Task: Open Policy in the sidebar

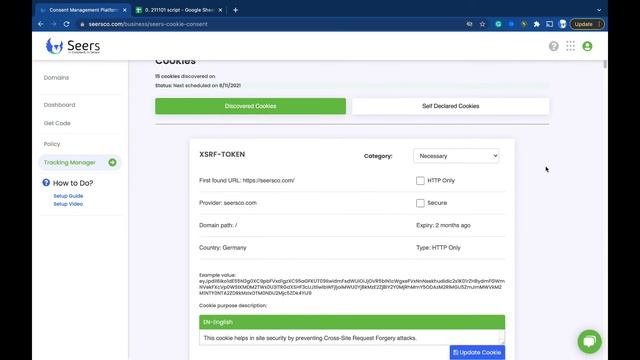Action: (x=52, y=144)
